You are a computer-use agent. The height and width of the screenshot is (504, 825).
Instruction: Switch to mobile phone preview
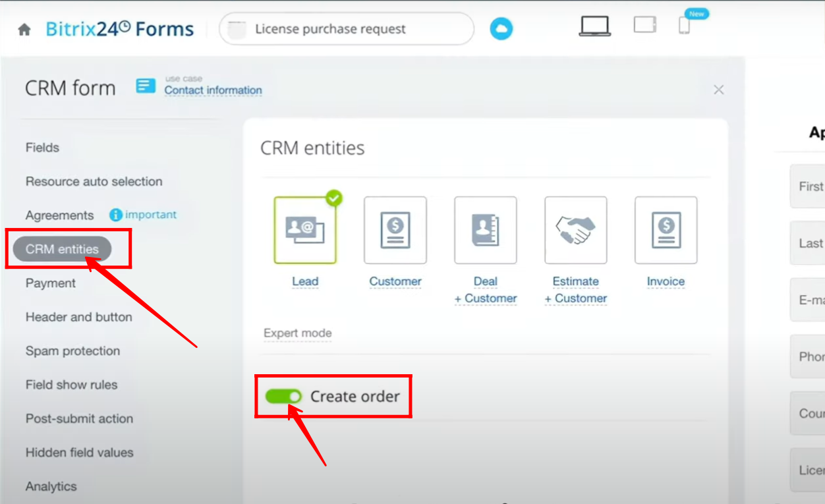tap(684, 25)
